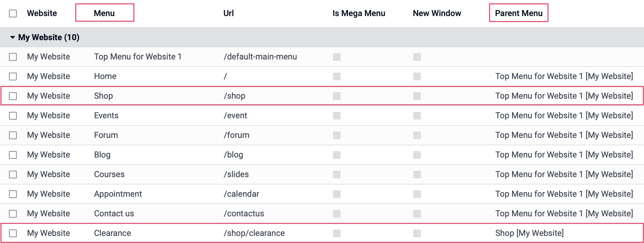644x243 pixels.
Task: Sort by Parent Menu column header
Action: tap(518, 13)
